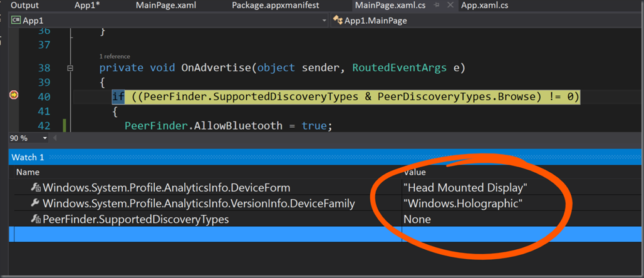This screenshot has height=278, width=644.
Task: Close the MainPage.xaml.cs tab
Action: tap(450, 6)
